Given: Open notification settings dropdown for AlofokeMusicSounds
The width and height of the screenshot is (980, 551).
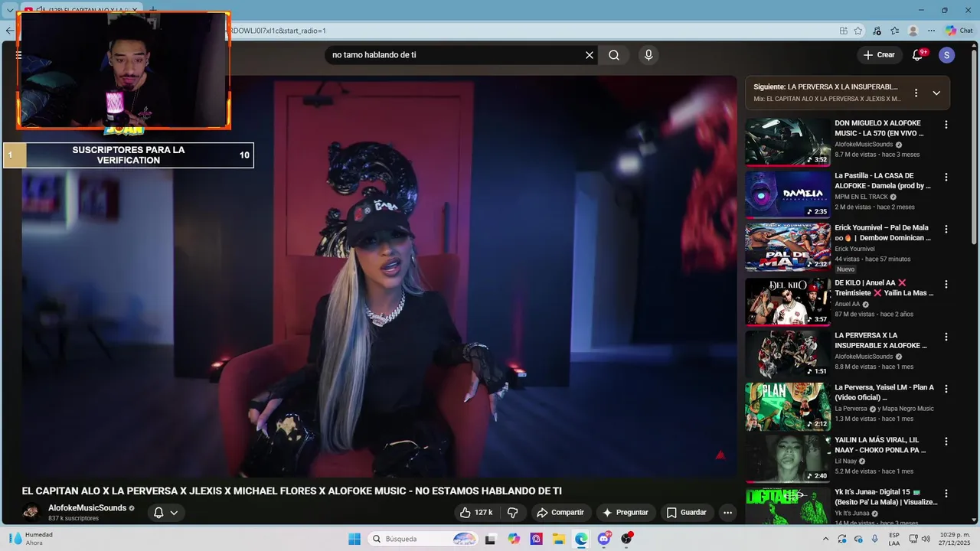Looking at the screenshot, I should [x=166, y=513].
